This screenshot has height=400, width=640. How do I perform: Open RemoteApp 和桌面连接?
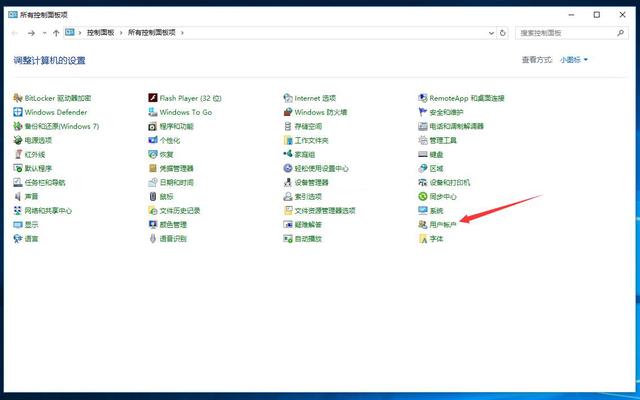click(x=461, y=98)
